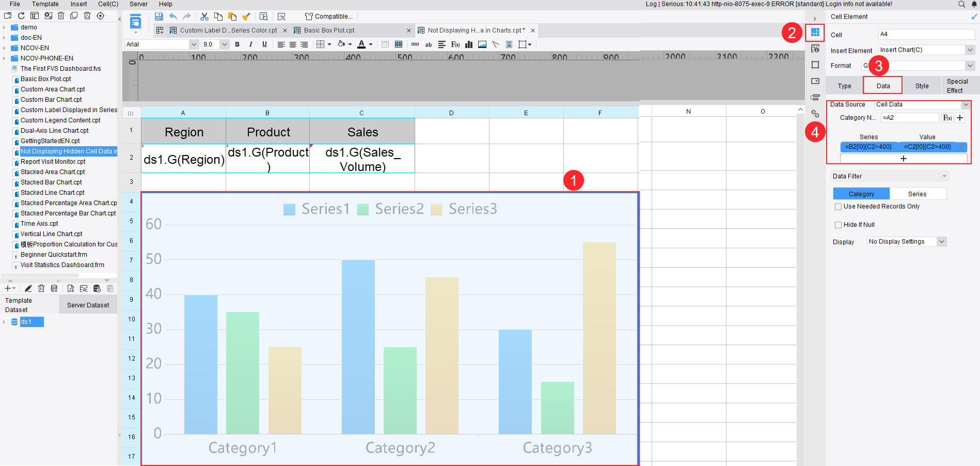
Task: Click the Delete trash icon in file panel toolbar
Action: tap(61, 16)
